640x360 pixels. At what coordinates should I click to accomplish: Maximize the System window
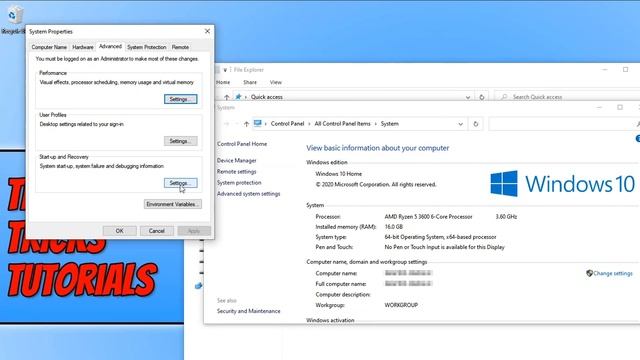point(620,107)
